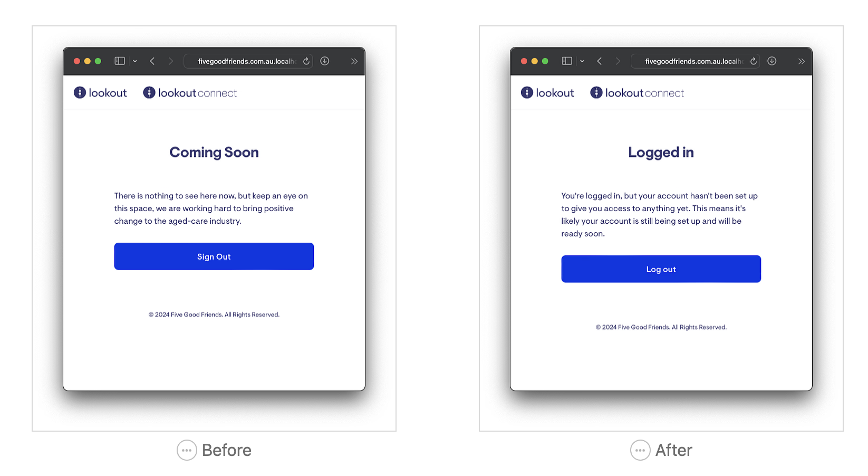Viewport: 868px width, 476px height.
Task: Toggle sidebar icon in After browser window
Action: pos(567,61)
